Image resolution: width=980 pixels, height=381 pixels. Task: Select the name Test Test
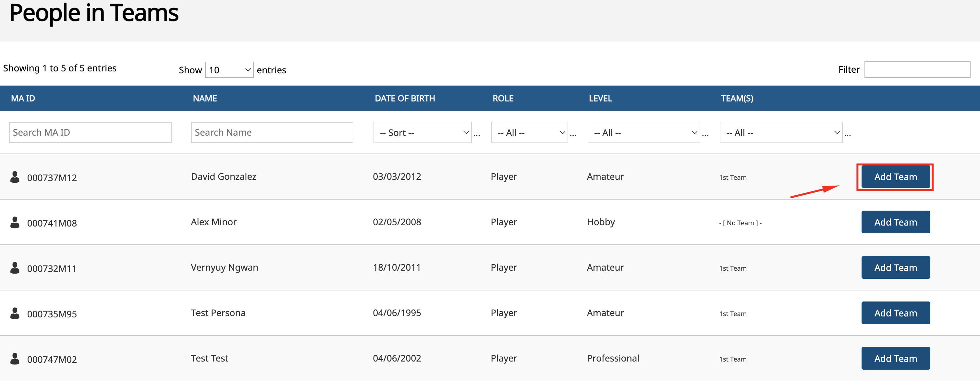(x=209, y=358)
